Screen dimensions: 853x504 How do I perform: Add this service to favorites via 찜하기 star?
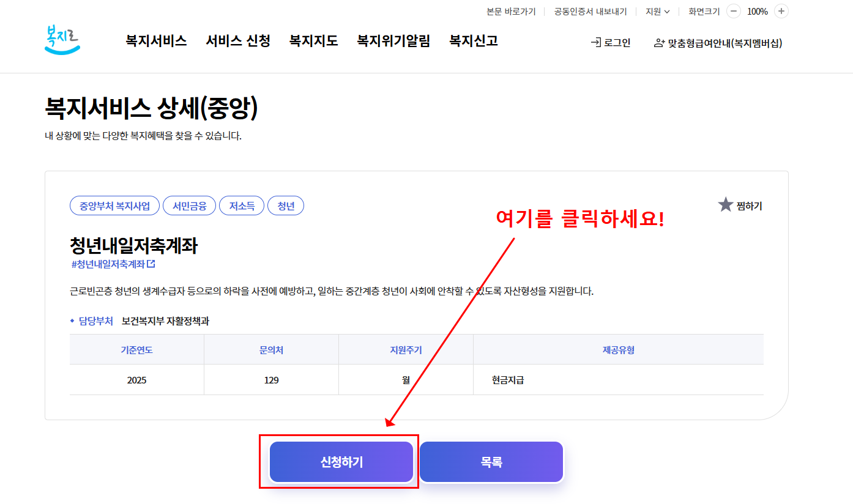724,204
